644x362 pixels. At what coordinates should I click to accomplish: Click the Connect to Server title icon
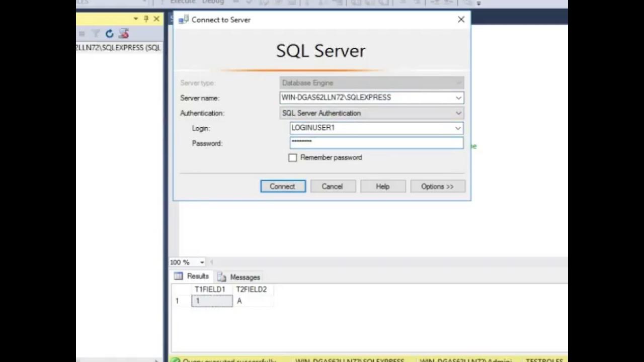pos(184,20)
